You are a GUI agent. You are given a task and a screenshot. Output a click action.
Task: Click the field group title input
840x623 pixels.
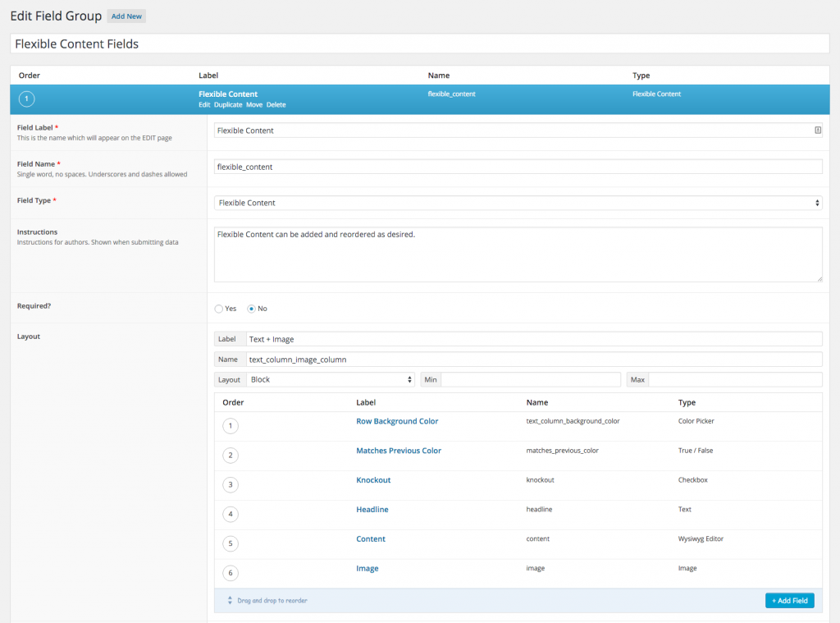tap(419, 44)
